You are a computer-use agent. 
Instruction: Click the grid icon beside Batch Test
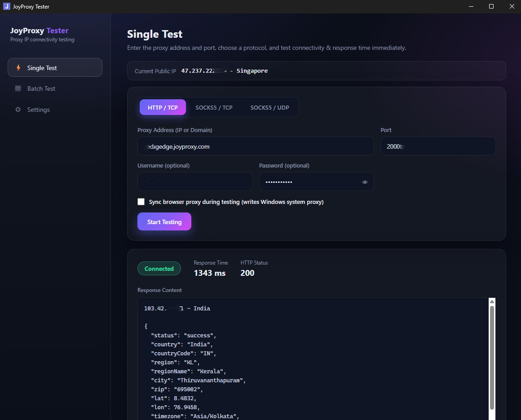[18, 88]
